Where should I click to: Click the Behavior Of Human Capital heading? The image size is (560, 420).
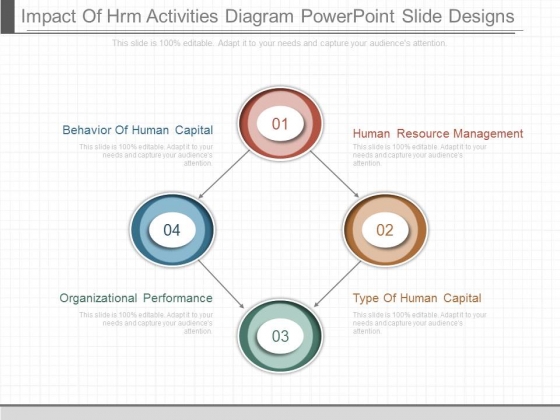coord(138,130)
